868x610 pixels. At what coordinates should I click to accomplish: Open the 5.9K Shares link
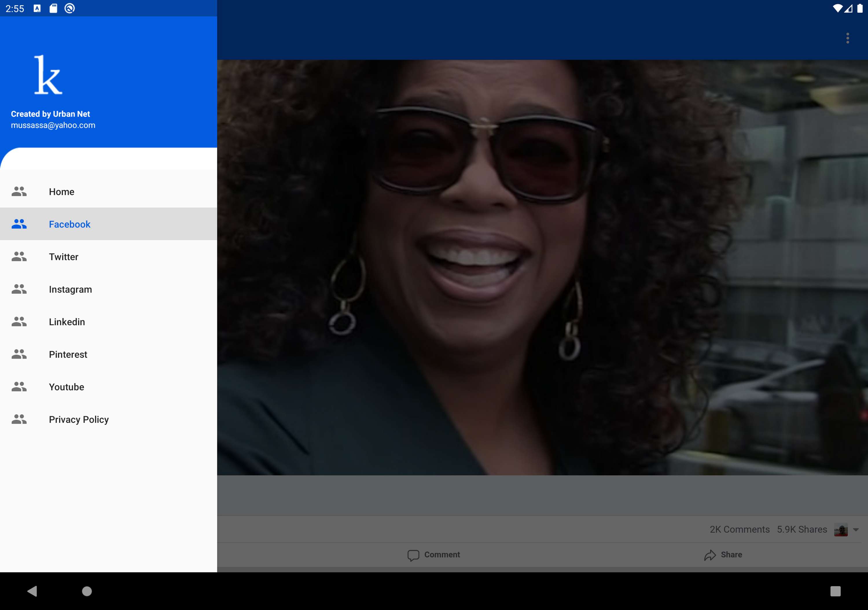click(x=802, y=529)
